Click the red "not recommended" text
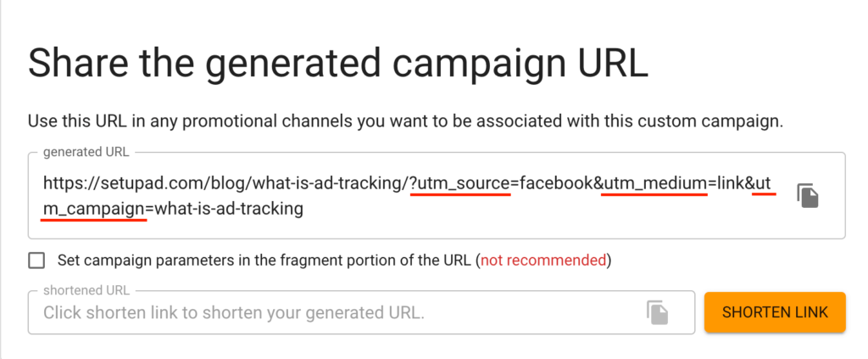Viewport: 868px width, 359px height. point(543,261)
